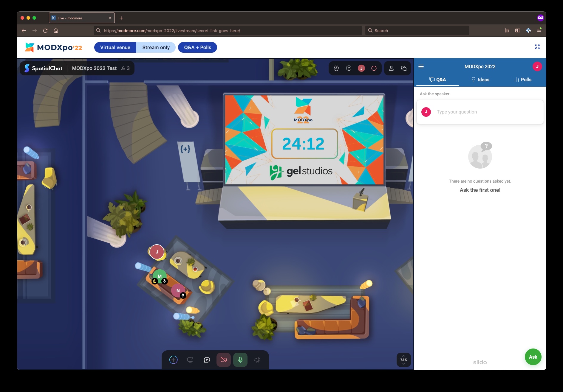Go forward with the browser forward arrow
This screenshot has height=392, width=563.
pos(35,30)
